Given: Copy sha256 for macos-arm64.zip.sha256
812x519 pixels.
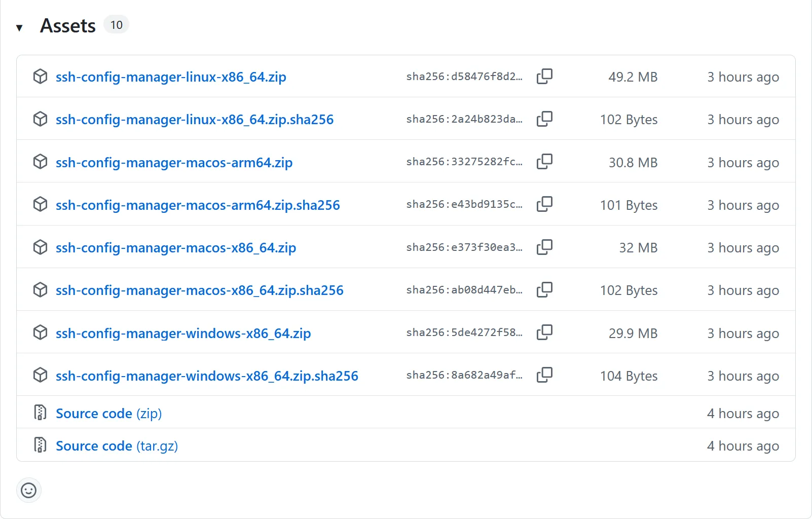Looking at the screenshot, I should pos(544,204).
